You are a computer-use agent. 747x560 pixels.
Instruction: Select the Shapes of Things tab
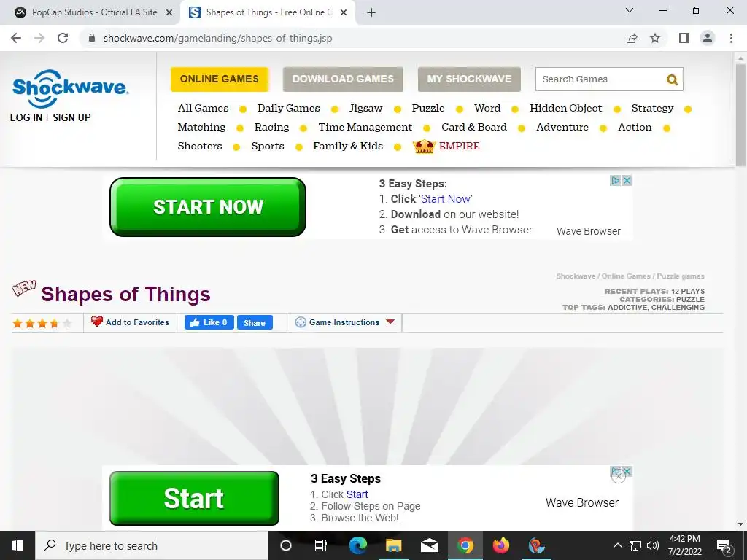pyautogui.click(x=268, y=12)
